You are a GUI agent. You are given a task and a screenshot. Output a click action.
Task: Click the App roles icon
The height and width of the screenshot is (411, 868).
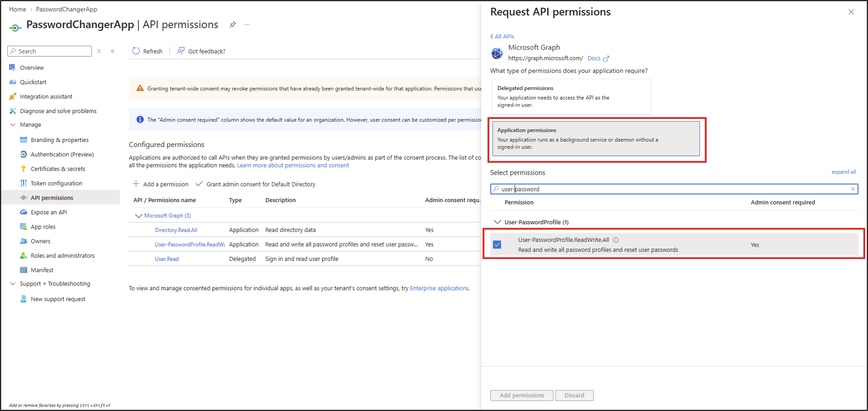coord(23,226)
